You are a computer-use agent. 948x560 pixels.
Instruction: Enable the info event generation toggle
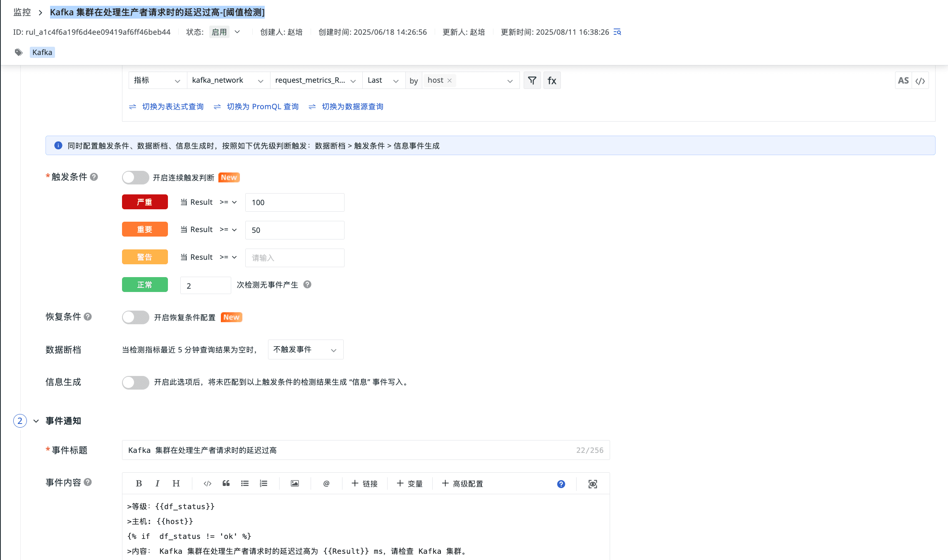135,382
